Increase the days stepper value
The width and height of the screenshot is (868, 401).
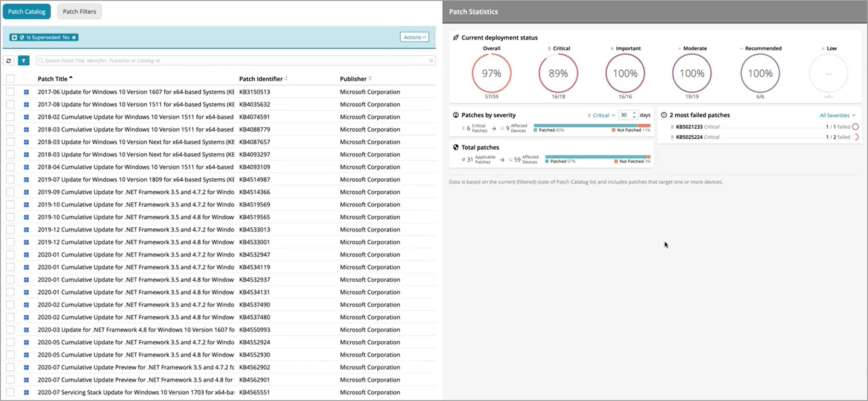click(x=634, y=113)
